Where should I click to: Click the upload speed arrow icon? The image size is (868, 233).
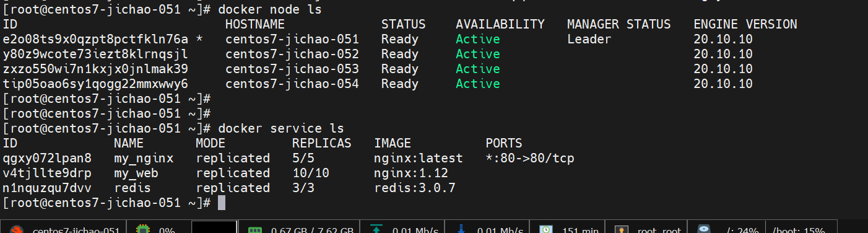point(376,229)
